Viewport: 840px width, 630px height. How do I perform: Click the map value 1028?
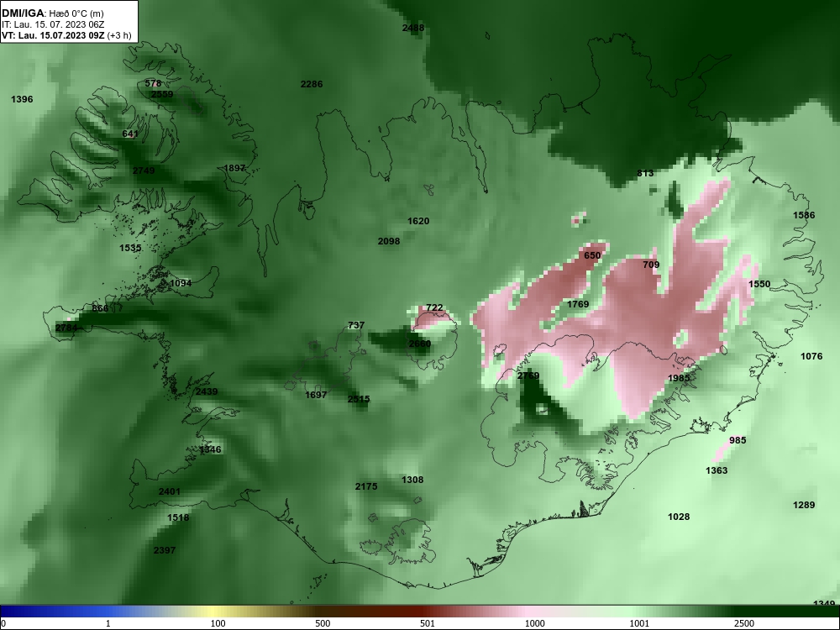[x=679, y=517]
